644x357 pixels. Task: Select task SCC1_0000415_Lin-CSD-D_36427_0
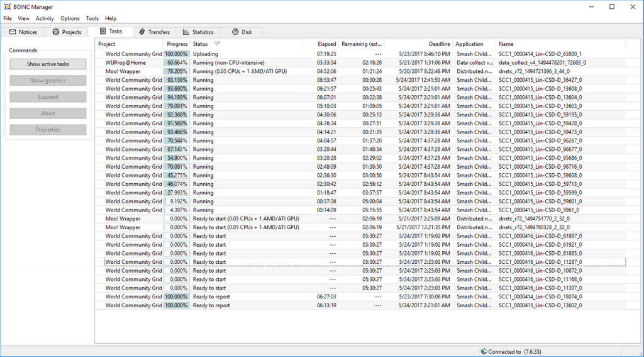point(360,80)
